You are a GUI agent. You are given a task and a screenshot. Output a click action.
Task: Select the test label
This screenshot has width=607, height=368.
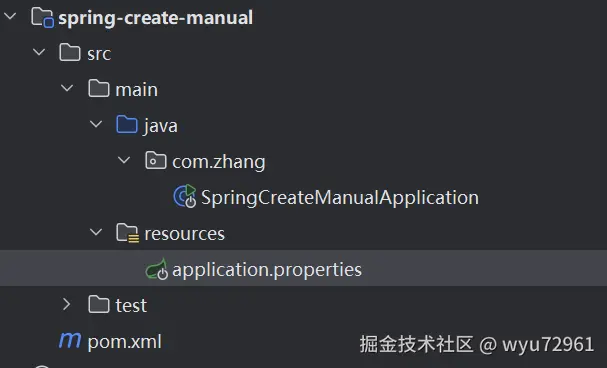tap(131, 306)
